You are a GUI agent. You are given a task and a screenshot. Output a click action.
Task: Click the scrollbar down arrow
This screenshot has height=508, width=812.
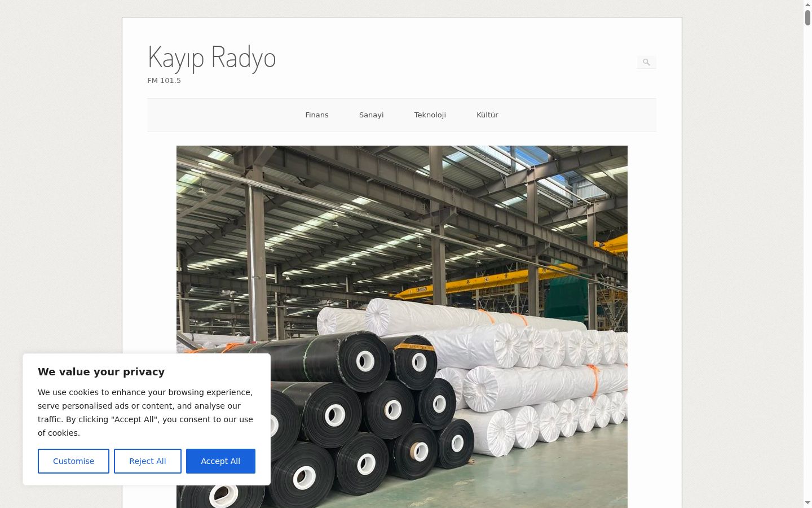pyautogui.click(x=807, y=502)
